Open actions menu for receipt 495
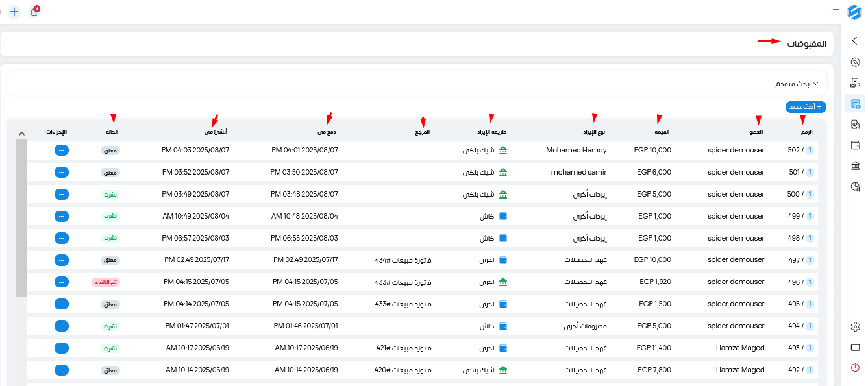Viewport: 868px width, 386px height. point(62,304)
